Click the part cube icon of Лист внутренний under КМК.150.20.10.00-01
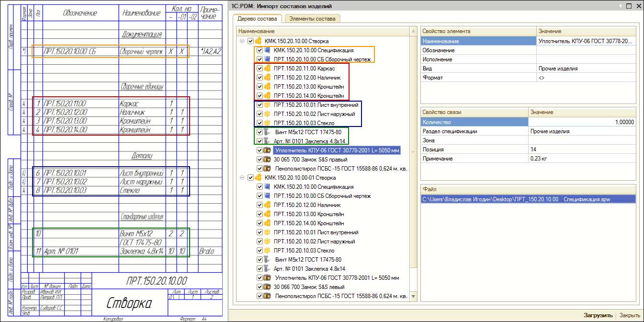Screen dimensions: 644x322 pyautogui.click(x=267, y=232)
